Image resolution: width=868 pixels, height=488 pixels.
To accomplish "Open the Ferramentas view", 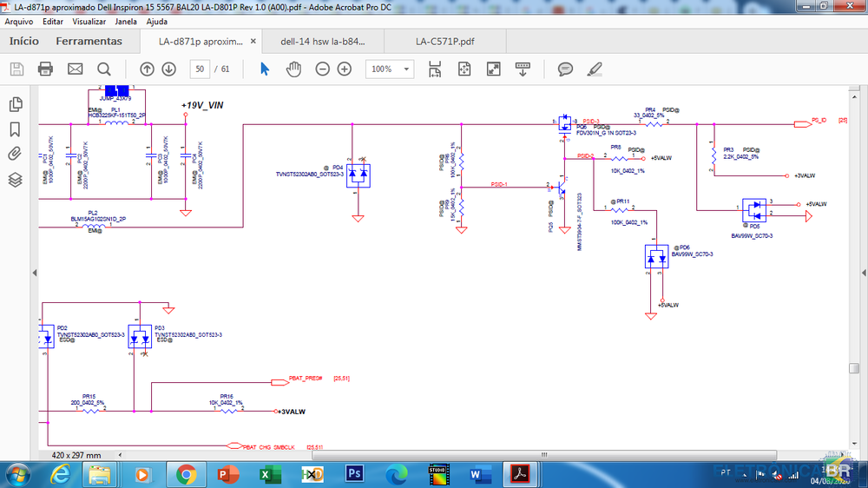I will tap(89, 41).
